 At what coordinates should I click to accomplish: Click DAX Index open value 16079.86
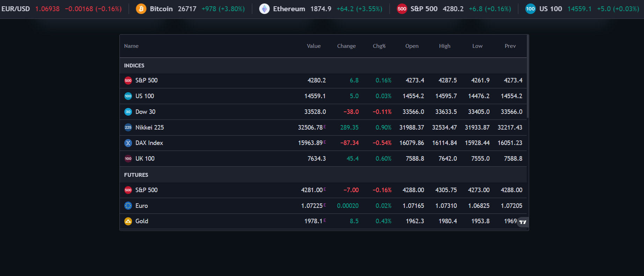pyautogui.click(x=412, y=143)
